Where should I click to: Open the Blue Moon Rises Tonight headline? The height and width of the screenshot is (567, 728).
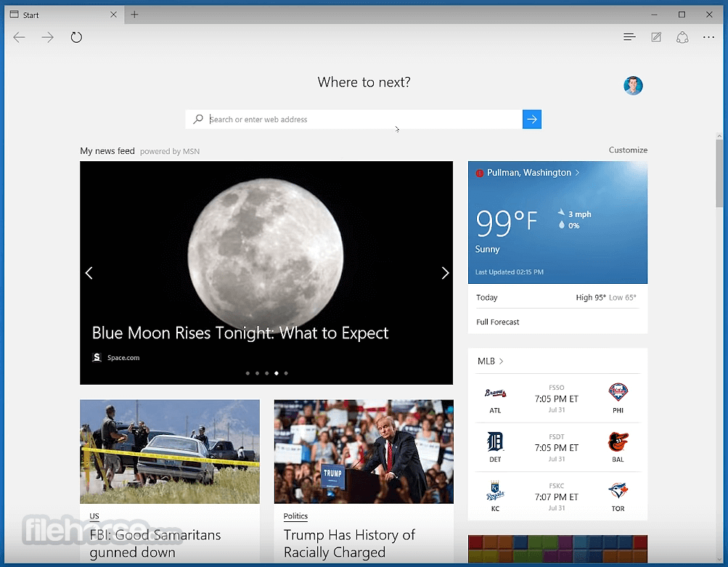[240, 333]
